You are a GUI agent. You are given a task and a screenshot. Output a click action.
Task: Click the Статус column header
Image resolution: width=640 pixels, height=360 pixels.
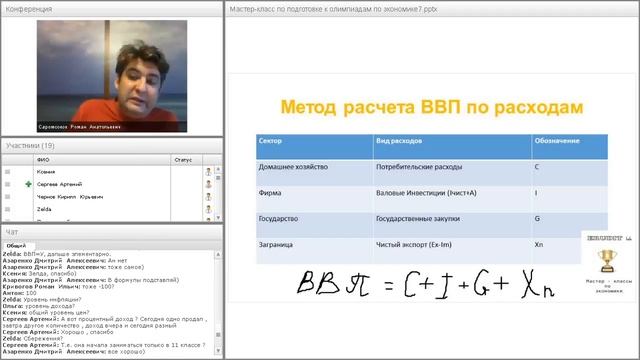187,160
